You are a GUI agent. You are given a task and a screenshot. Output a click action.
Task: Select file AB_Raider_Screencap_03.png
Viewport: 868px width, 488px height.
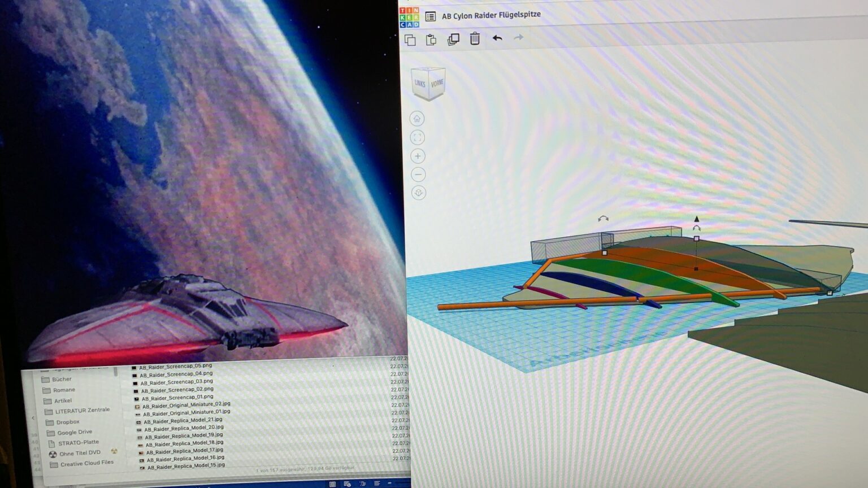(x=176, y=382)
